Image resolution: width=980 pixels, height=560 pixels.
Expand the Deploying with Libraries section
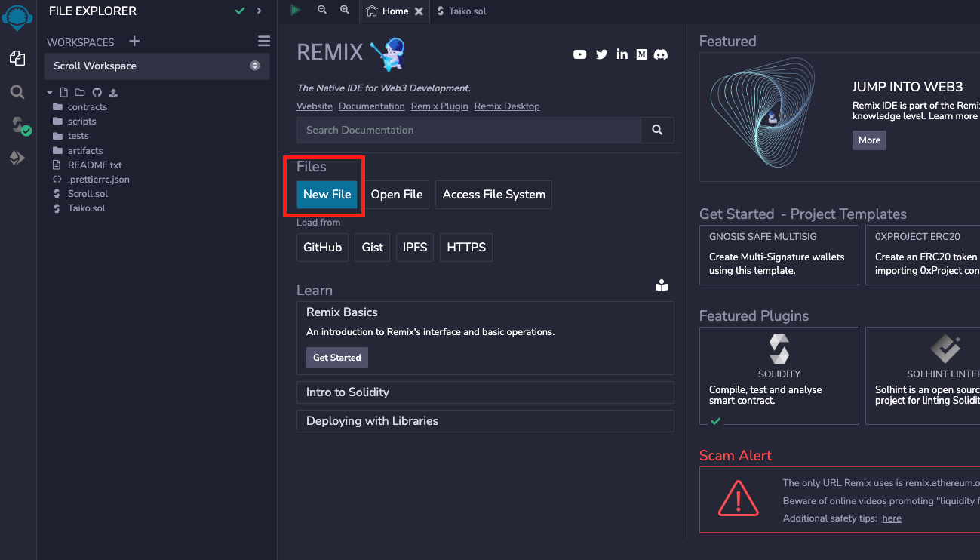tap(485, 421)
